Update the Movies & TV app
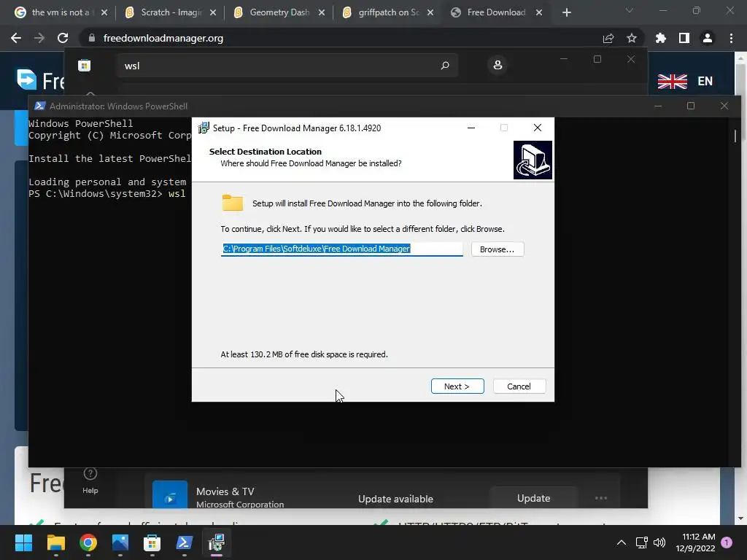The height and width of the screenshot is (560, 747). point(533,498)
